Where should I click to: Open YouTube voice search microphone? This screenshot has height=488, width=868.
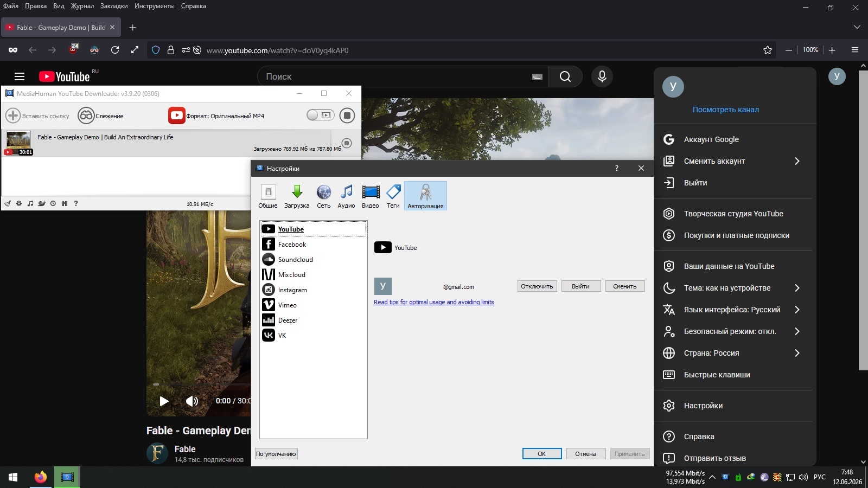[602, 76]
